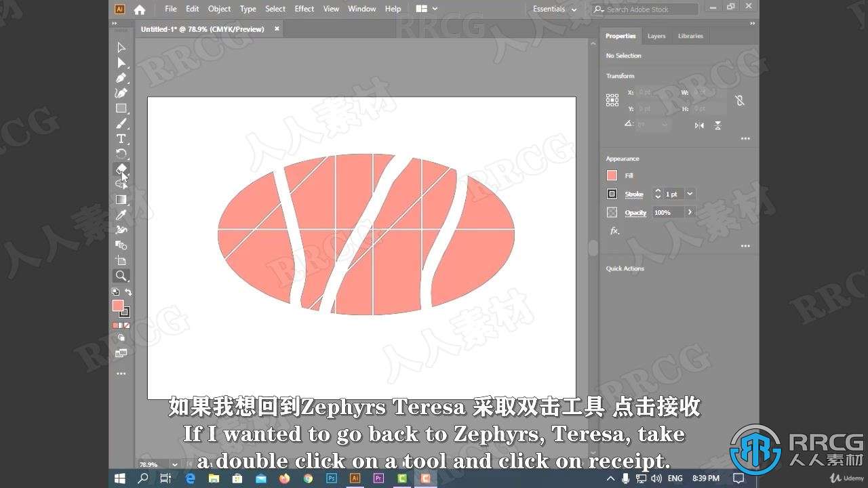Open the Select menu
This screenshot has width=868, height=488.
tap(275, 9)
